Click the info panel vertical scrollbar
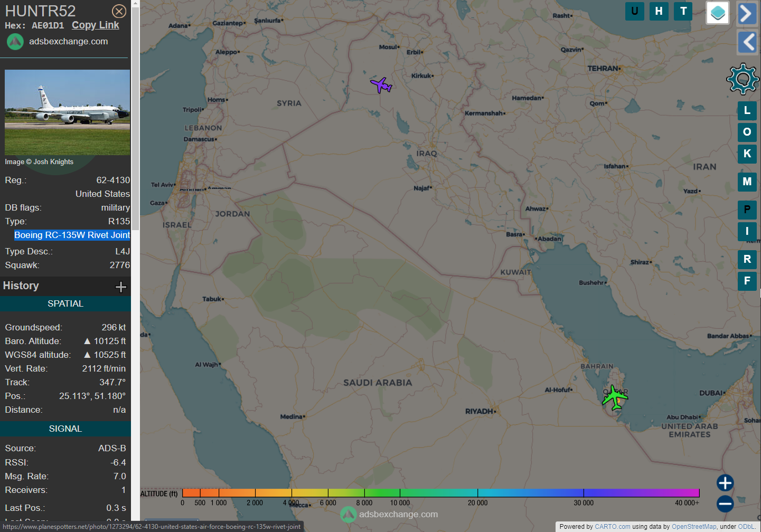 [x=135, y=119]
